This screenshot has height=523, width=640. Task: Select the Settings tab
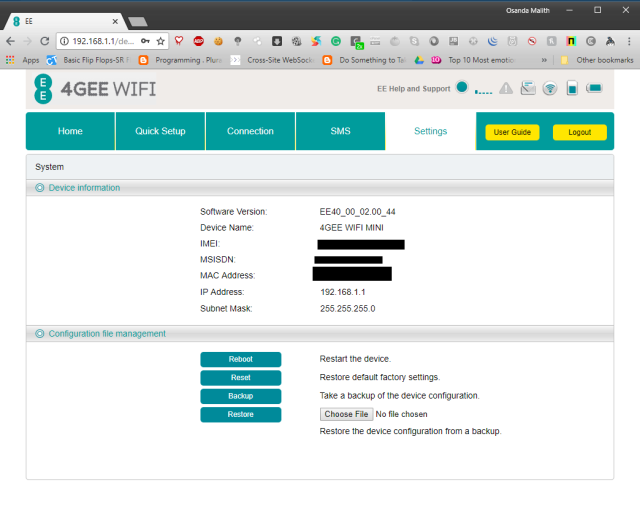coord(431,131)
